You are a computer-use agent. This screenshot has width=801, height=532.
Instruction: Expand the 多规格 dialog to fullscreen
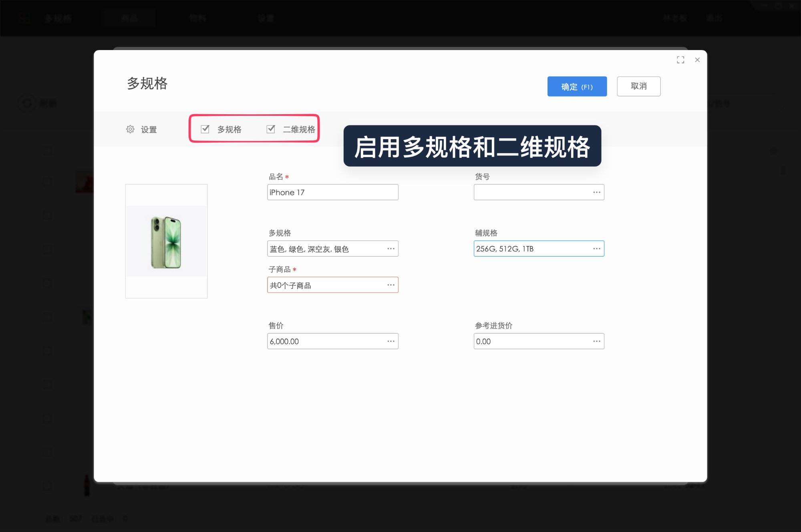click(x=680, y=59)
